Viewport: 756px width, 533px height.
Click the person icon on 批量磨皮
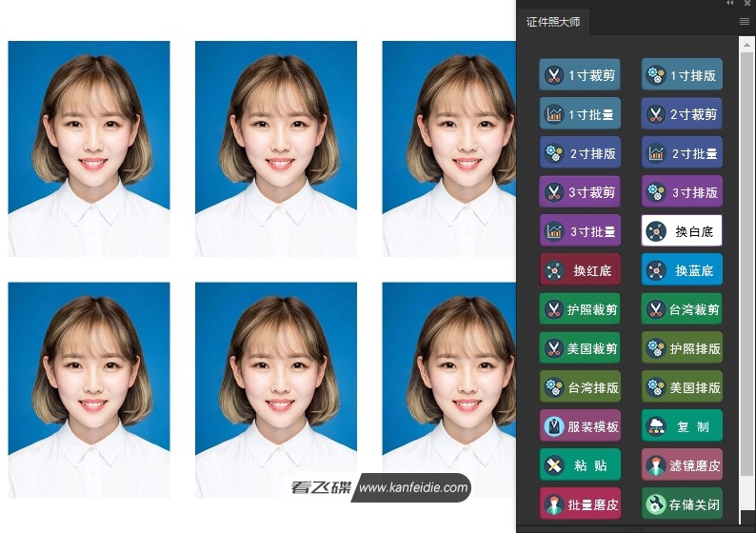(554, 504)
